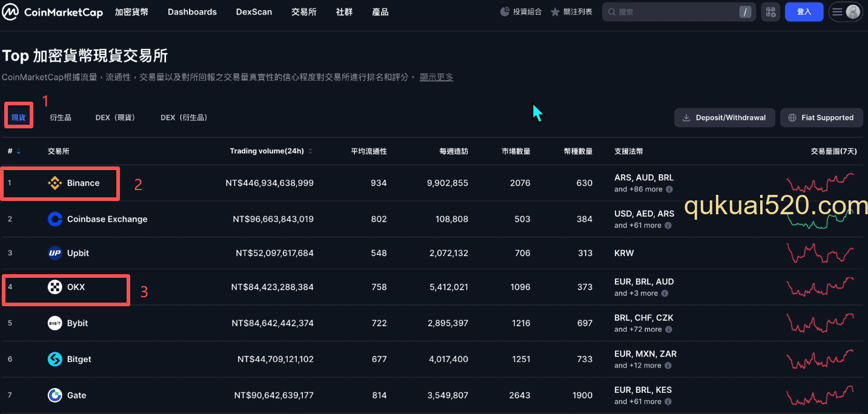This screenshot has width=868, height=414.
Task: Click Gate 7-day volume chart
Action: coord(820,395)
